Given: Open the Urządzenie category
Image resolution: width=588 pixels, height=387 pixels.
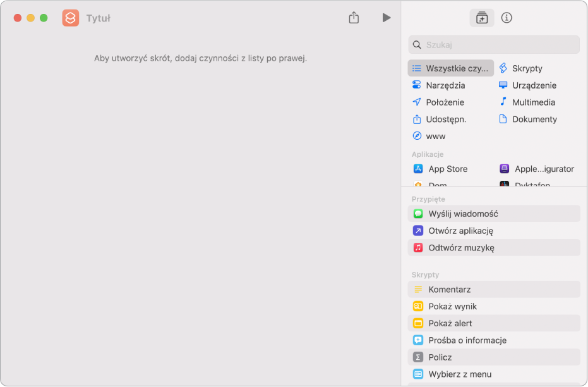Looking at the screenshot, I should tap(534, 85).
